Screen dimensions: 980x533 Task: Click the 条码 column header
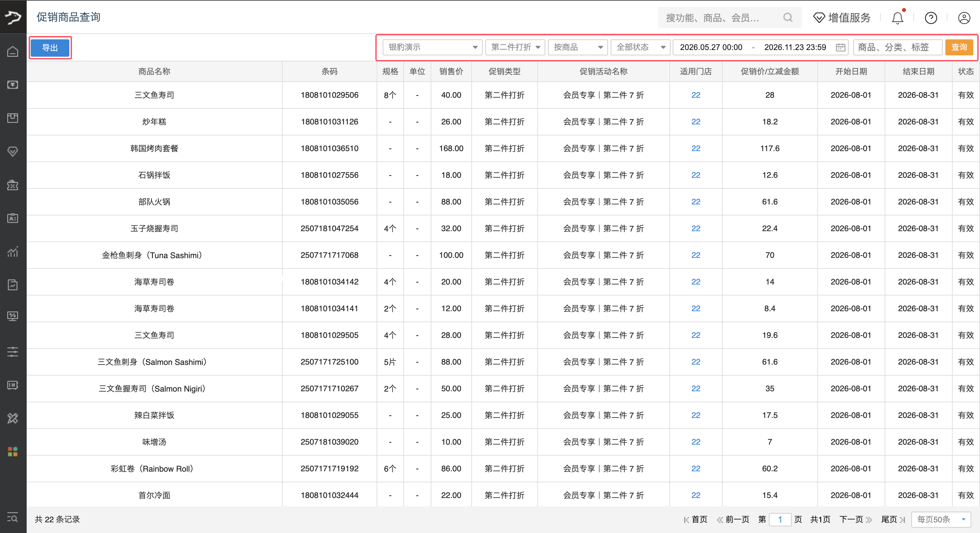329,72
